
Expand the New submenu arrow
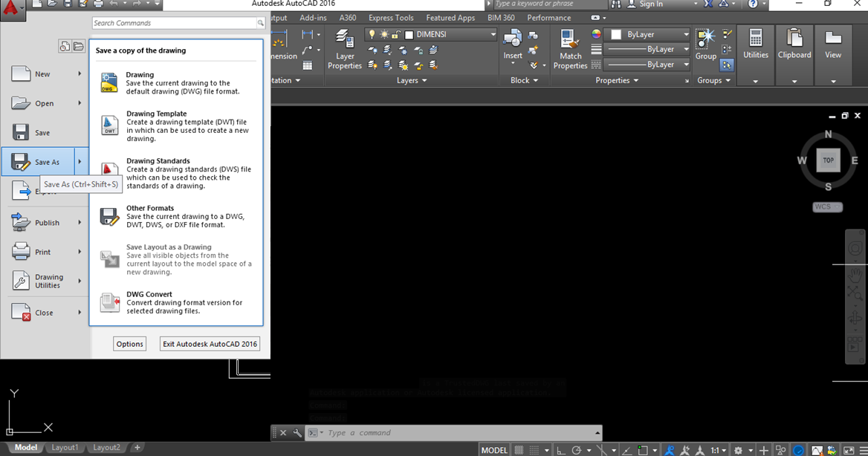click(x=80, y=74)
